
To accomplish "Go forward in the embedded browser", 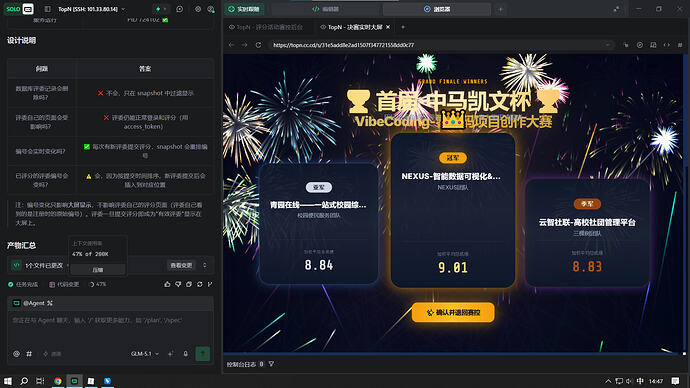I will [x=245, y=45].
